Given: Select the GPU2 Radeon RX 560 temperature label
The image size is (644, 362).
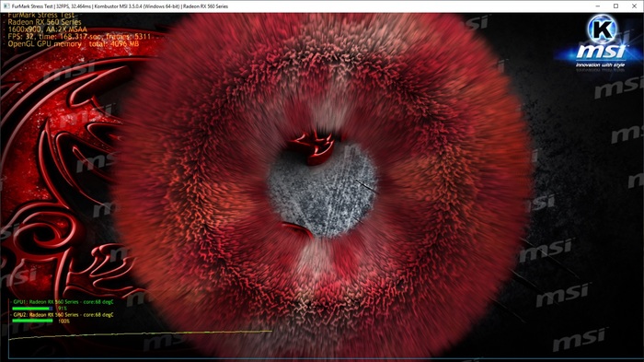Looking at the screenshot, I should (x=63, y=315).
